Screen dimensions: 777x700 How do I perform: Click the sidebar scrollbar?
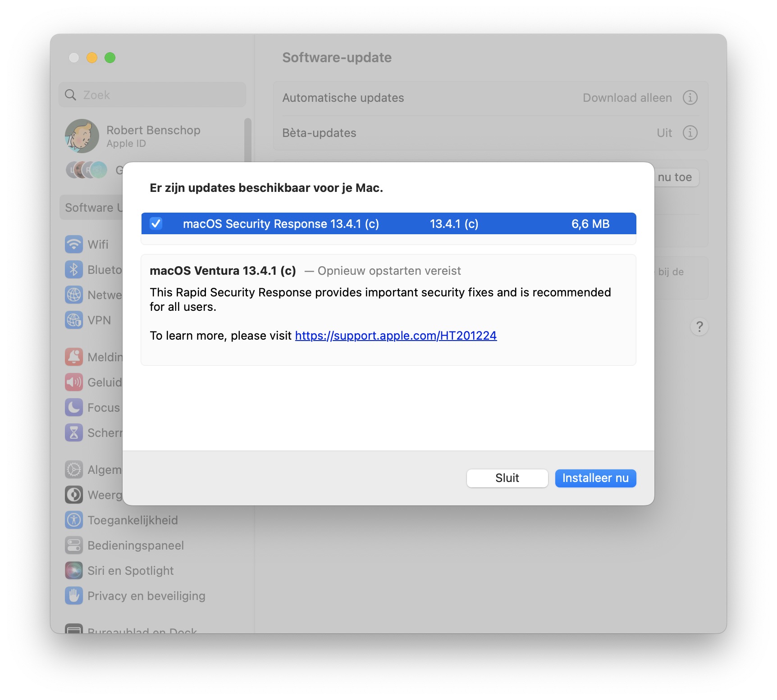[x=247, y=140]
